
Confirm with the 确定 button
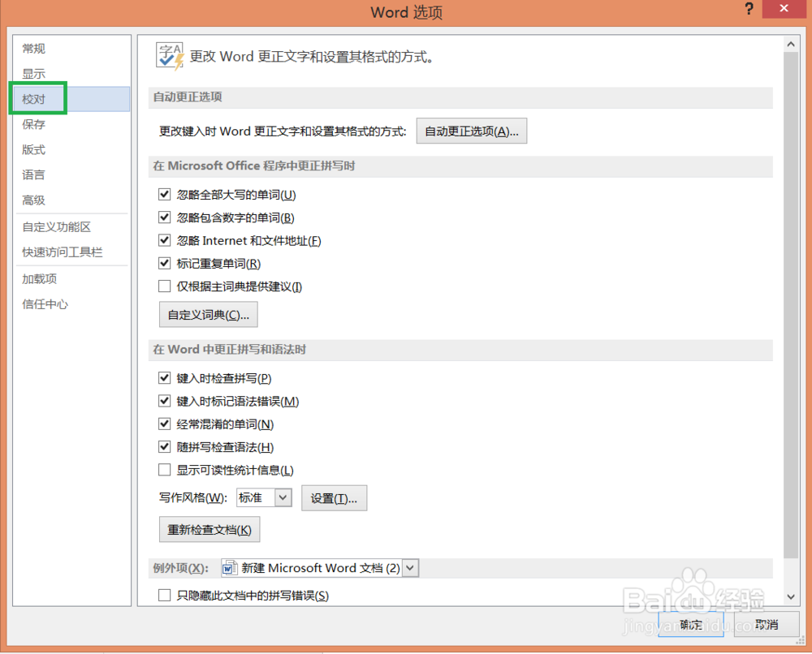tap(691, 625)
